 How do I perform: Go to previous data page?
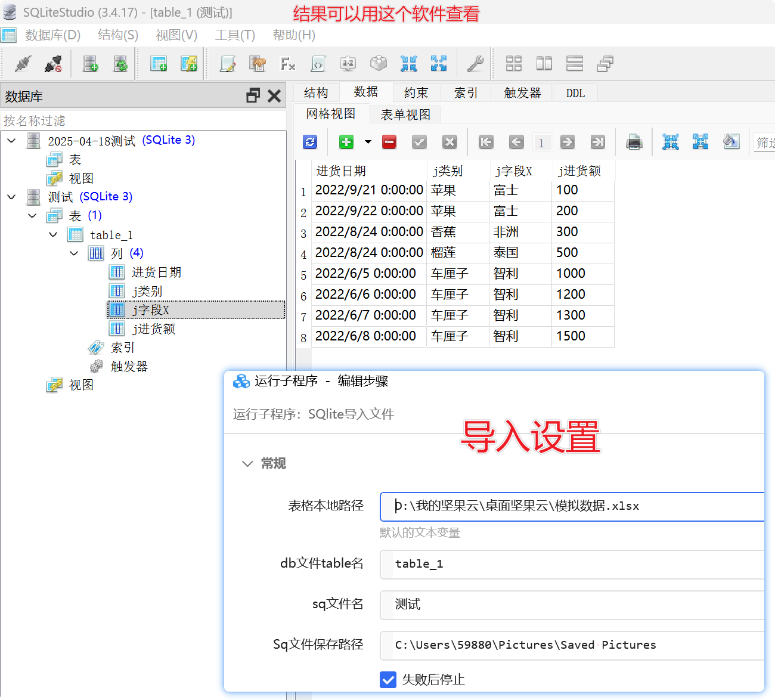point(516,142)
